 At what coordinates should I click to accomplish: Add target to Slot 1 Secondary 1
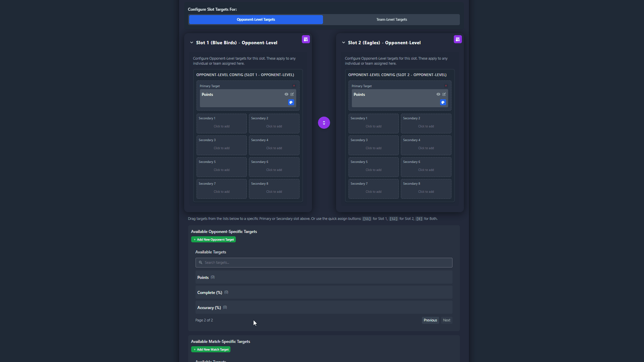(222, 124)
